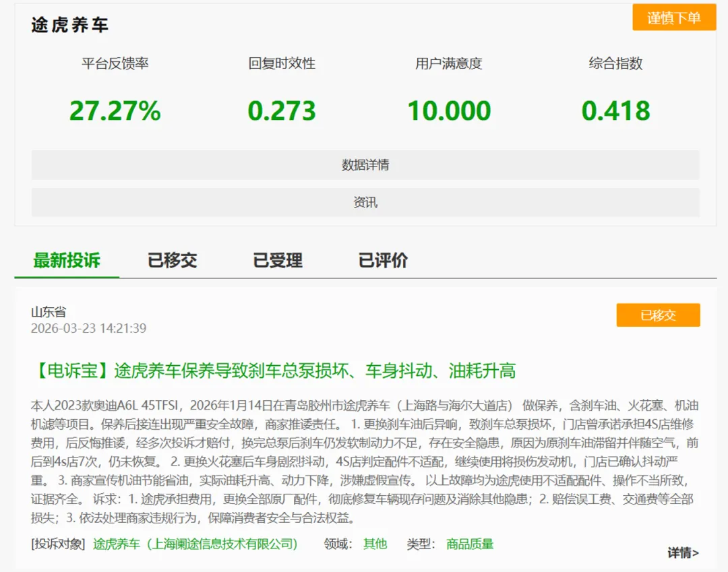
Task: Click the 回复时效性 label
Action: (x=282, y=63)
